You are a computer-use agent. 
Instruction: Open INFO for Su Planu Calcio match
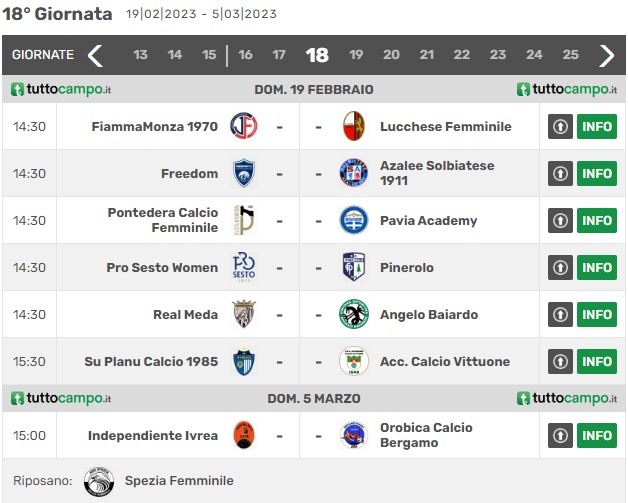click(597, 361)
